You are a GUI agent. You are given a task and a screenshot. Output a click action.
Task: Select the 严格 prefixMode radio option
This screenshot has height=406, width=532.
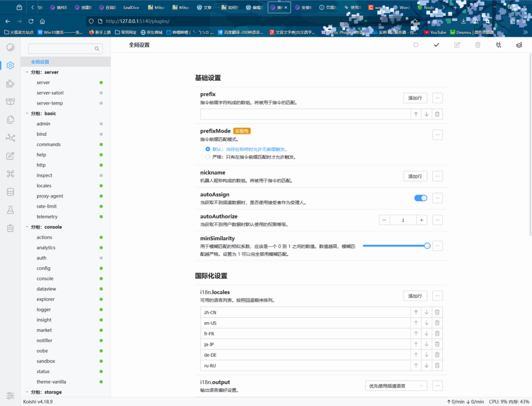tap(208, 156)
